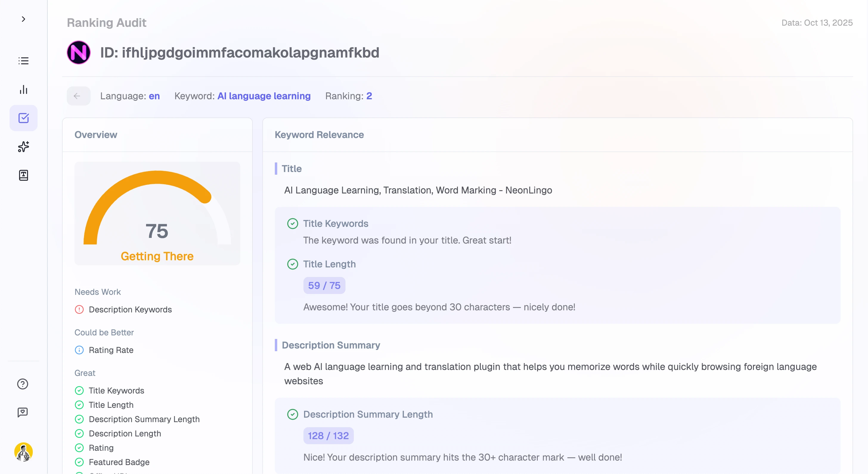The image size is (868, 474).
Task: Open the analytics bar chart view
Action: pyautogui.click(x=23, y=90)
